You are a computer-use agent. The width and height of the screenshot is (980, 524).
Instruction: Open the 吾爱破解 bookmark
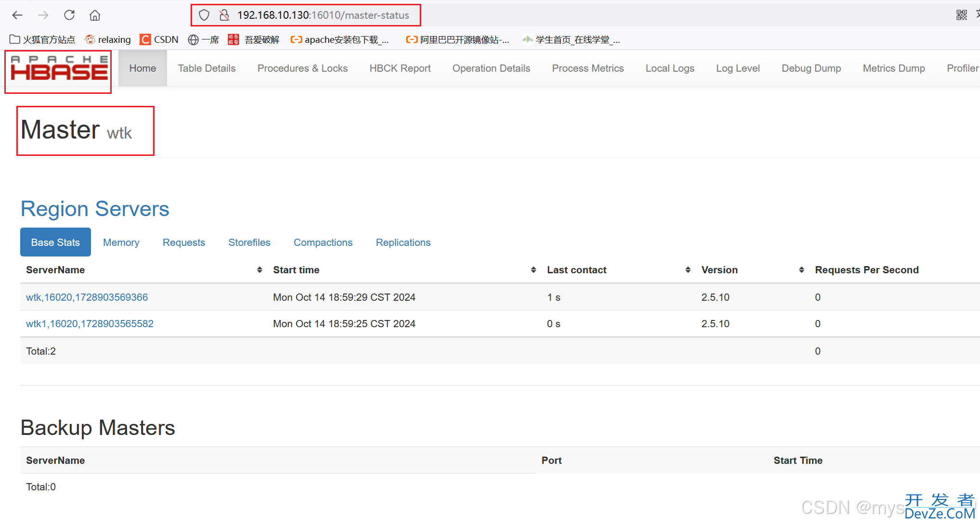(254, 39)
